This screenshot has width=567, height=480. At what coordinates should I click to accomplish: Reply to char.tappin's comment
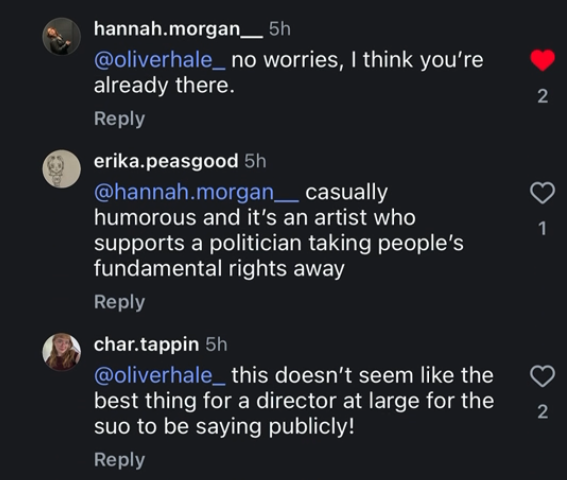pos(119,460)
